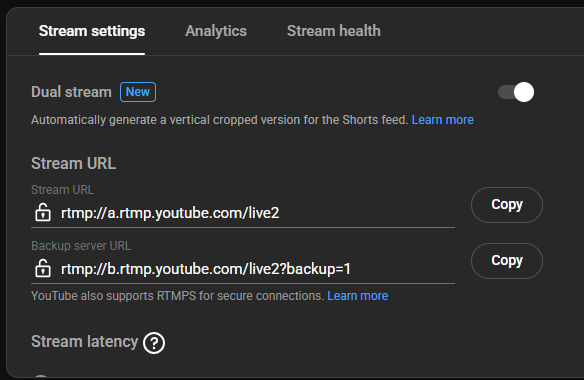The image size is (584, 380).
Task: Click the New badge beside Dual stream
Action: (138, 92)
